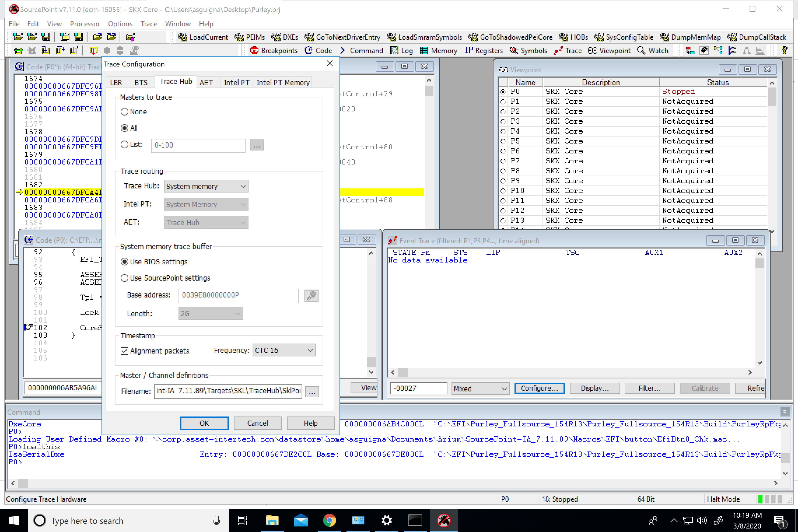Open a new Code window

[318, 50]
